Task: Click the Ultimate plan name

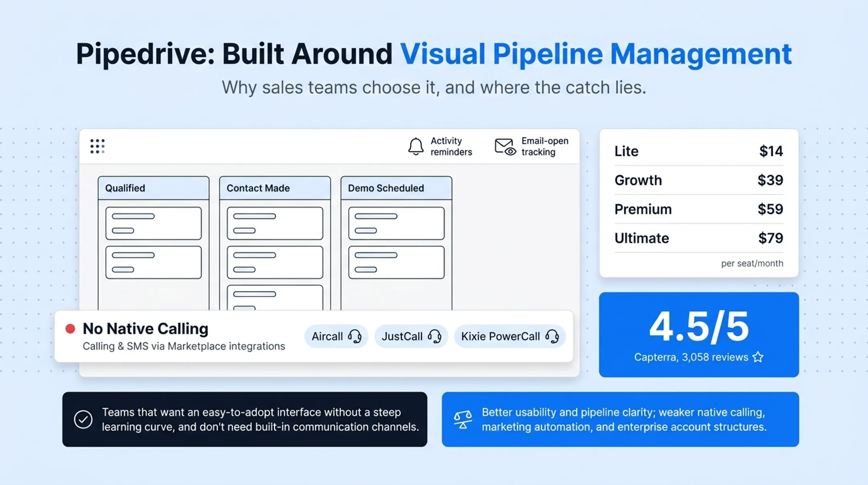Action: [x=642, y=238]
